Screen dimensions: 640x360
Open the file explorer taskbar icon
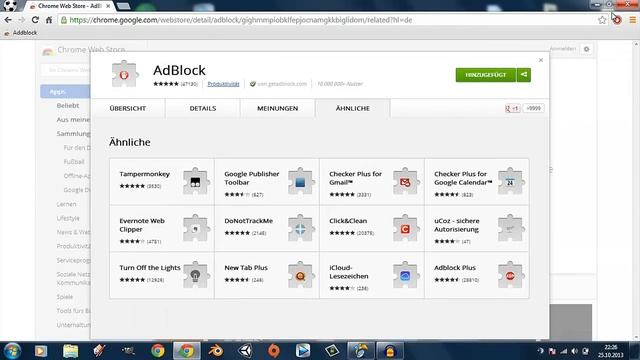click(70, 351)
